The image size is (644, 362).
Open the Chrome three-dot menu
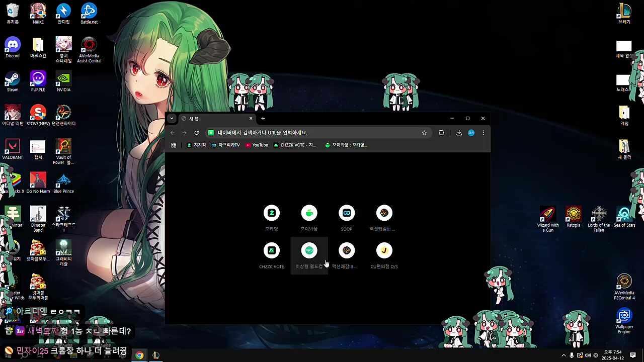click(483, 133)
